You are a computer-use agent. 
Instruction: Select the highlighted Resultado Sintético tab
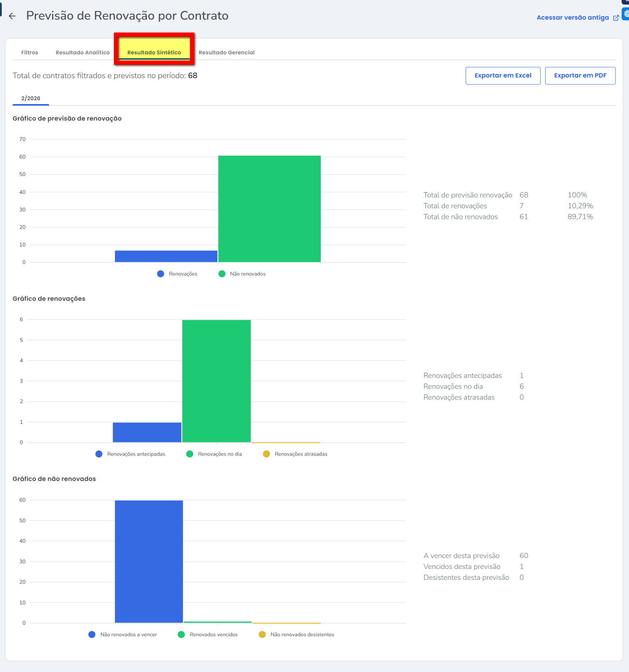pyautogui.click(x=154, y=53)
